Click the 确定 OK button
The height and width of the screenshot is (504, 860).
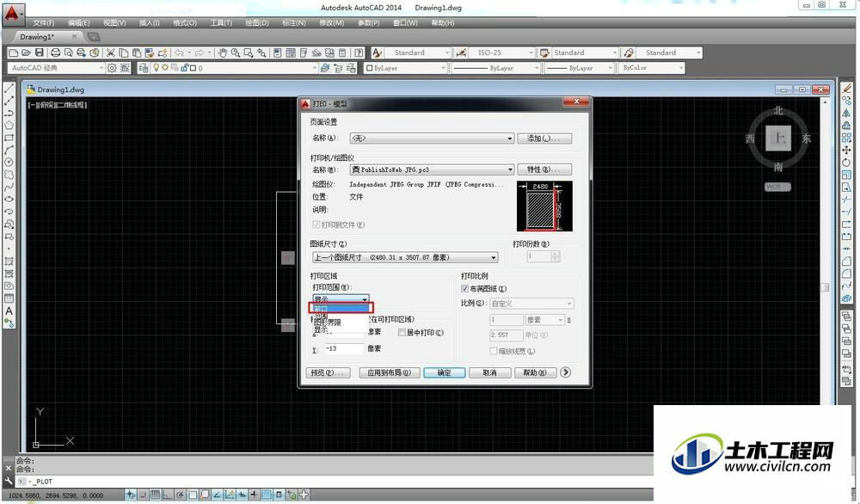(445, 373)
